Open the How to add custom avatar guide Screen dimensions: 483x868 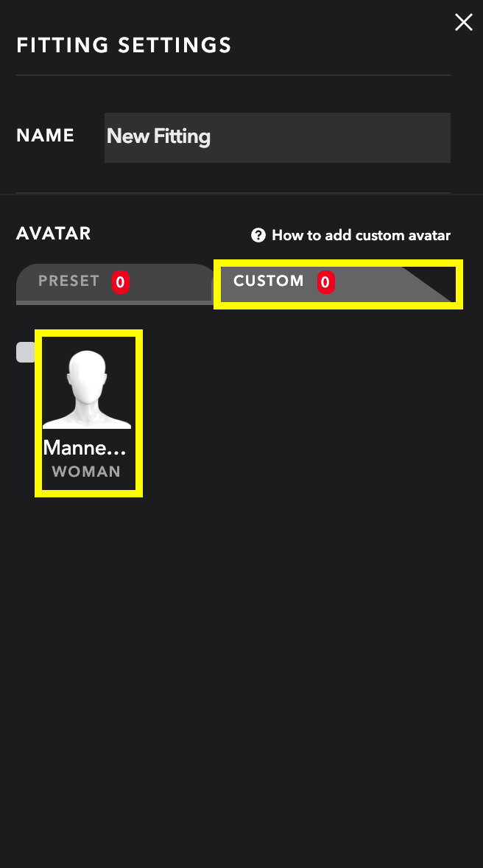(x=361, y=235)
